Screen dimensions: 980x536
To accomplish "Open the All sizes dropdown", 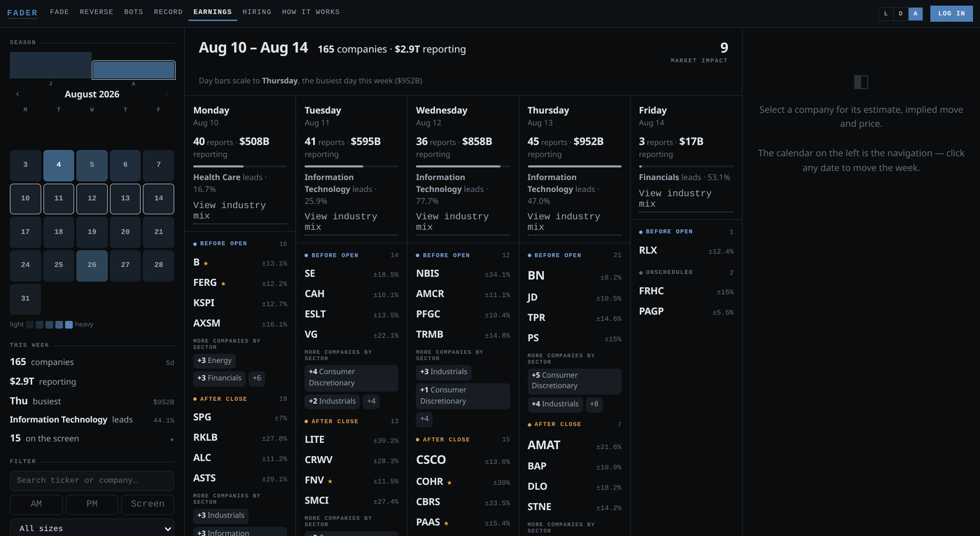I will pos(92,528).
